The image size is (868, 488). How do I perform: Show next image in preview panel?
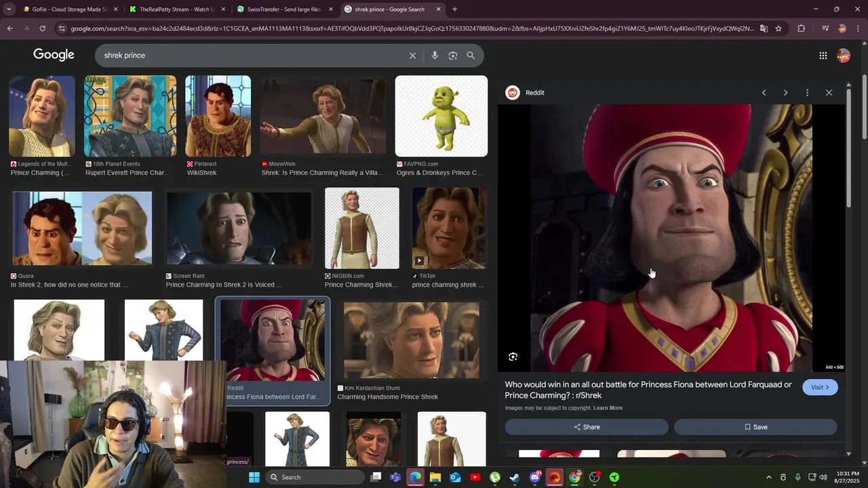[x=785, y=93]
